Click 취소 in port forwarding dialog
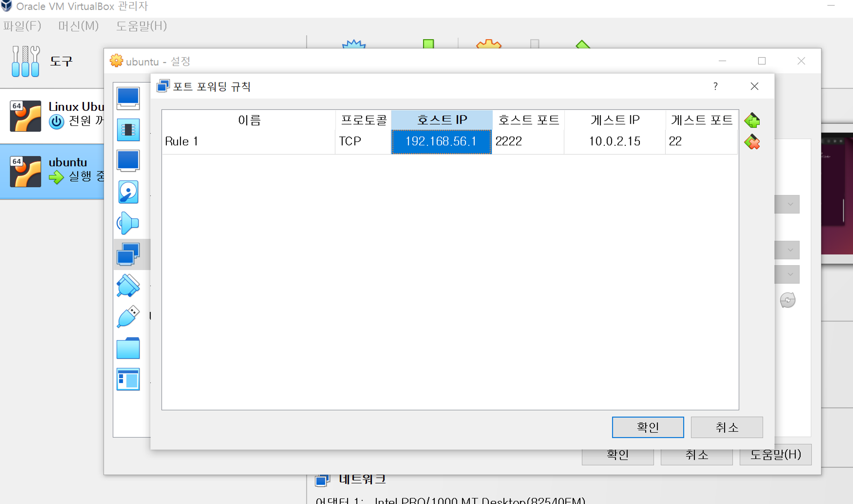This screenshot has width=853, height=504. tap(726, 427)
